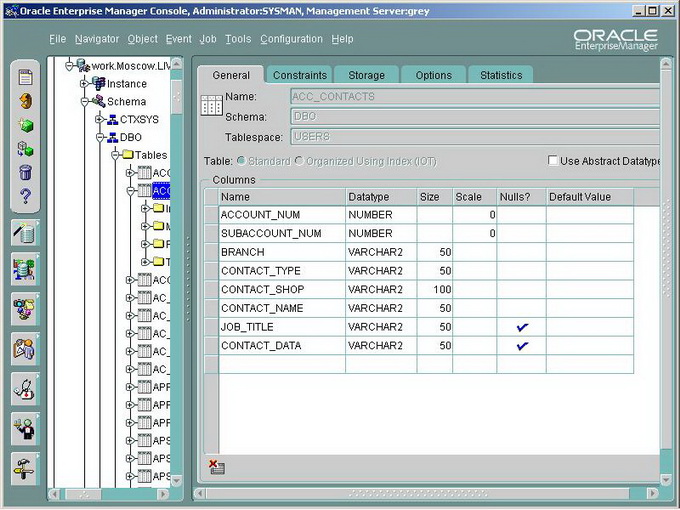Viewport: 680px width, 510px height.
Task: Click the table grid icon beside Name field
Action: pos(212,105)
